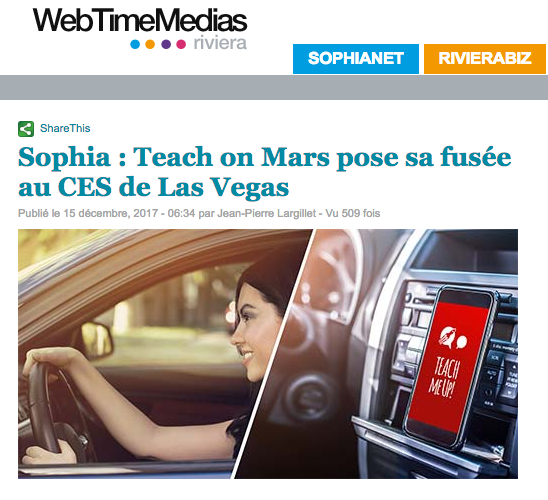Open the SOPHIANET tab
548x500 pixels.
click(356, 59)
